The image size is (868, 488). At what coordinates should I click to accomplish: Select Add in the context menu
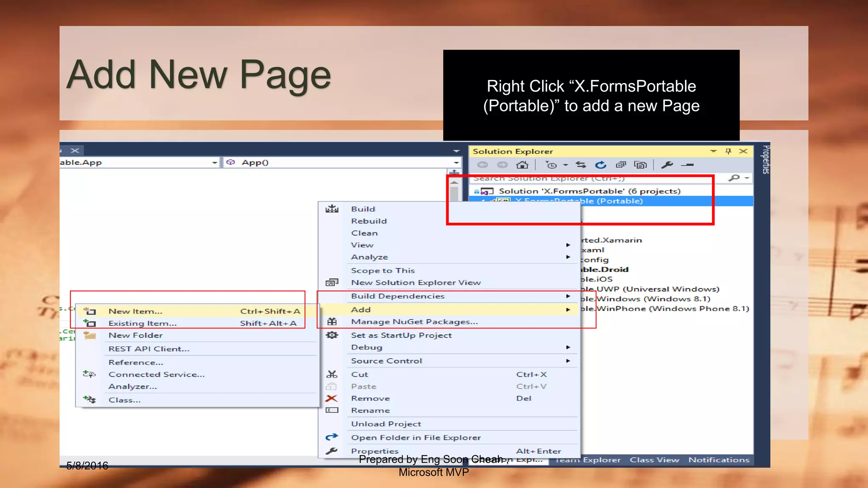(449, 310)
